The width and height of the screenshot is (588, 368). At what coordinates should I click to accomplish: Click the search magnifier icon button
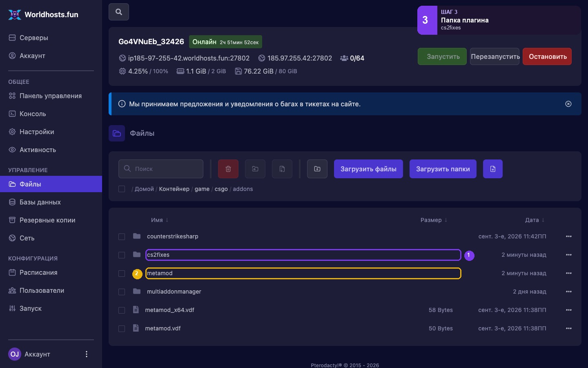pyautogui.click(x=119, y=12)
